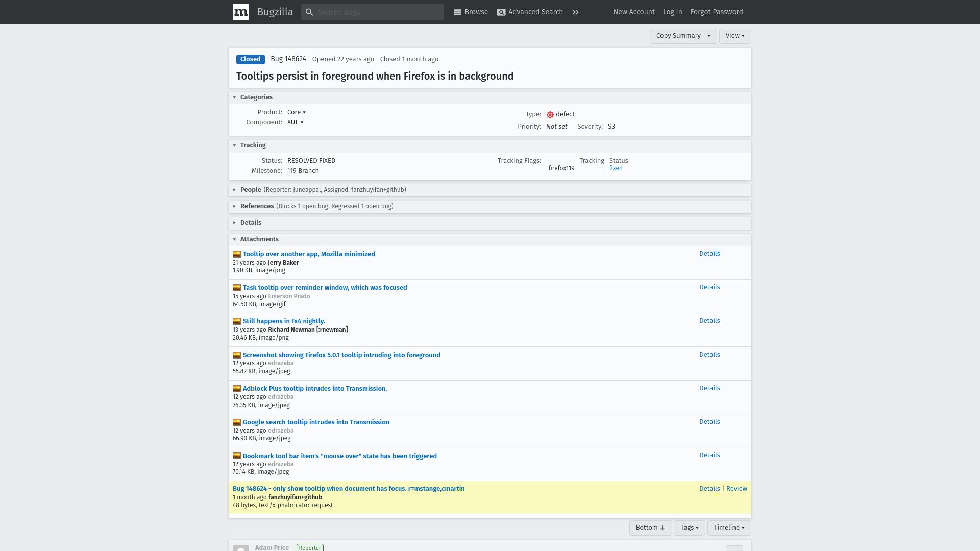The image size is (980, 551).
Task: Open the Timeline dropdown
Action: [x=729, y=528]
